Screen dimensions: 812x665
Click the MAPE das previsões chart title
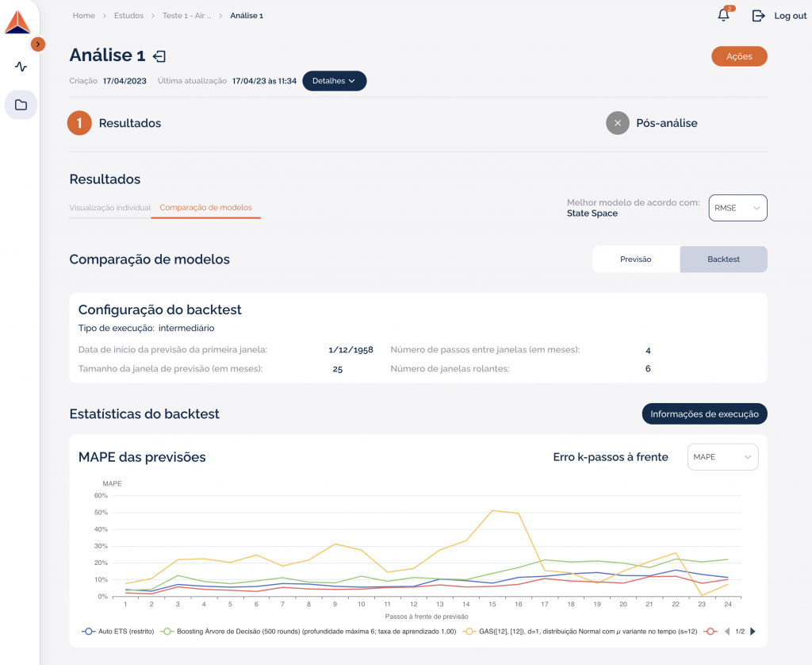(142, 457)
